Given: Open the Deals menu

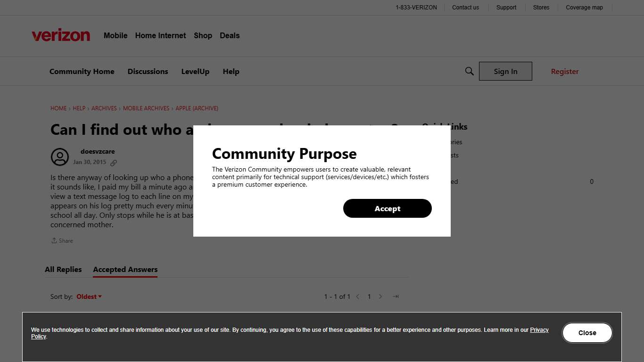Looking at the screenshot, I should [x=230, y=35].
